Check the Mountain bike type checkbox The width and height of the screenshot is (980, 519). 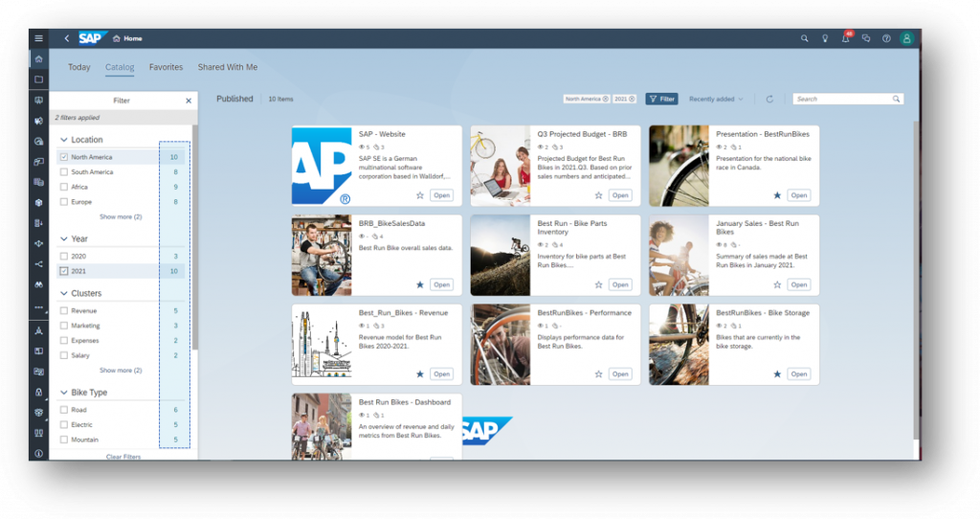tap(64, 440)
